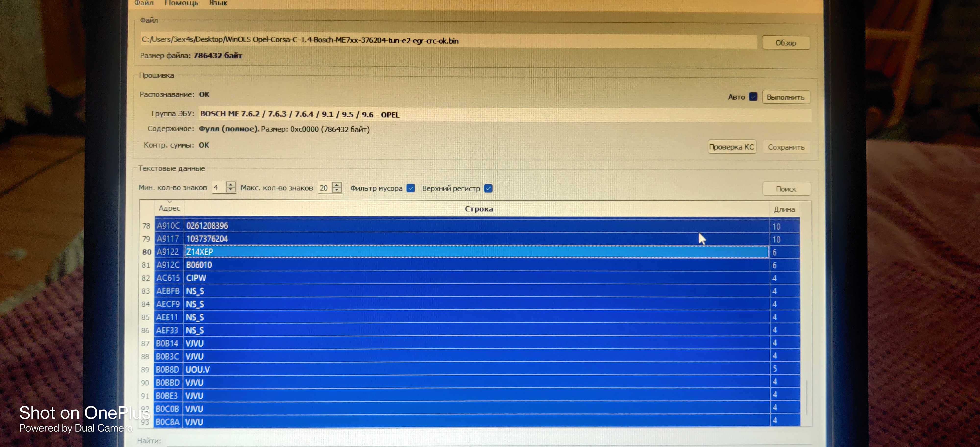Click the Обзор browse button

pos(786,43)
